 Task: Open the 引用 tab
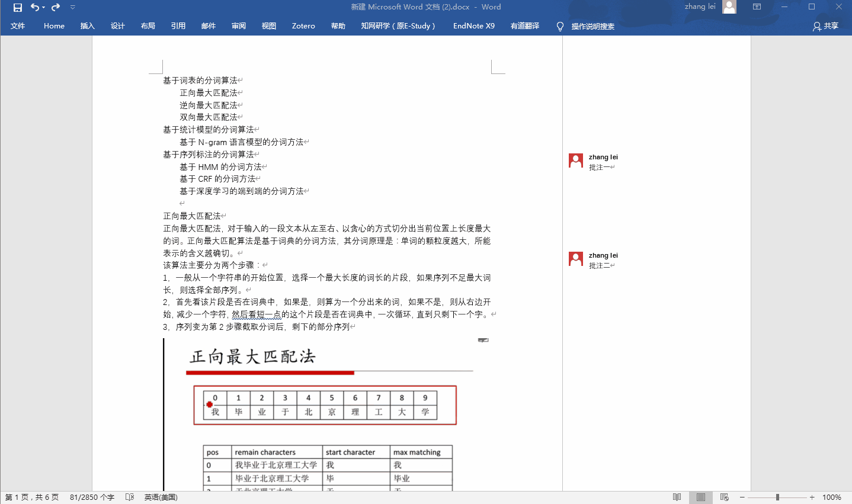pyautogui.click(x=178, y=26)
